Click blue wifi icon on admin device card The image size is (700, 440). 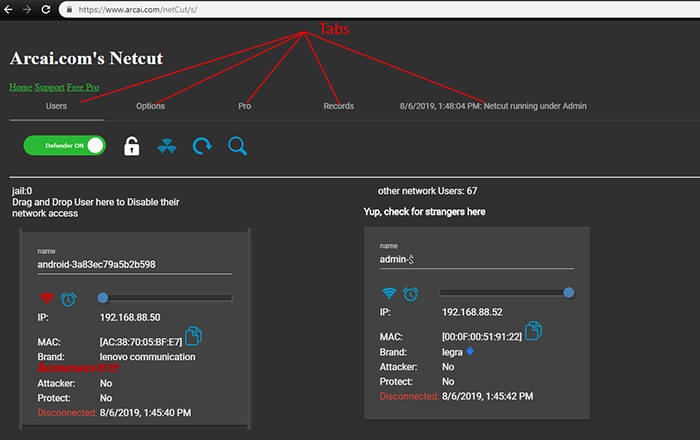(x=389, y=293)
